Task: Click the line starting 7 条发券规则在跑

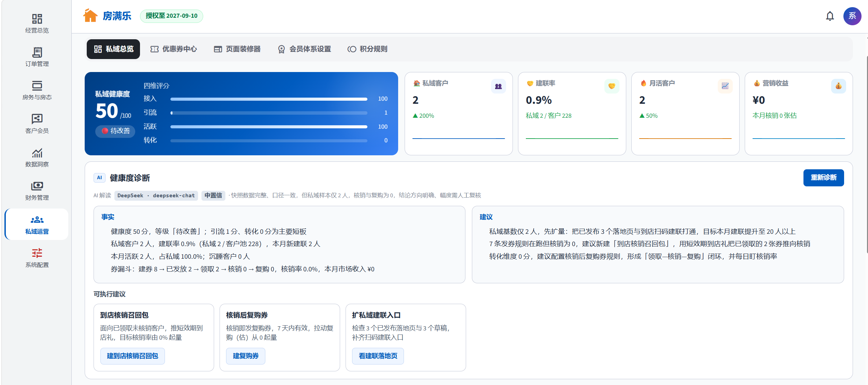Action: [x=649, y=244]
